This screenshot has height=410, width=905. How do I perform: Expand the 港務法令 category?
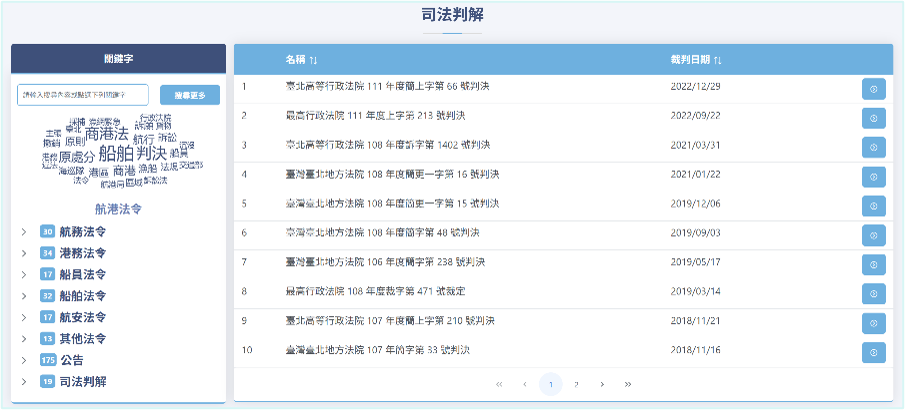click(24, 254)
